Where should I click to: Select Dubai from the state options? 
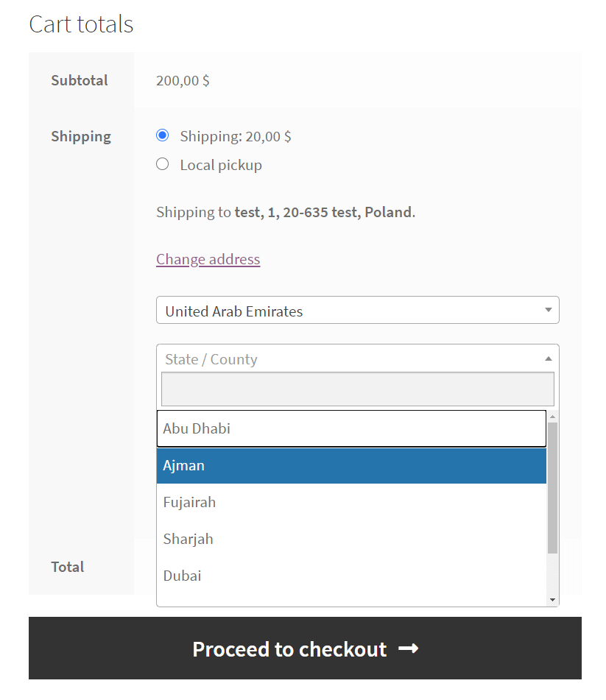point(351,576)
